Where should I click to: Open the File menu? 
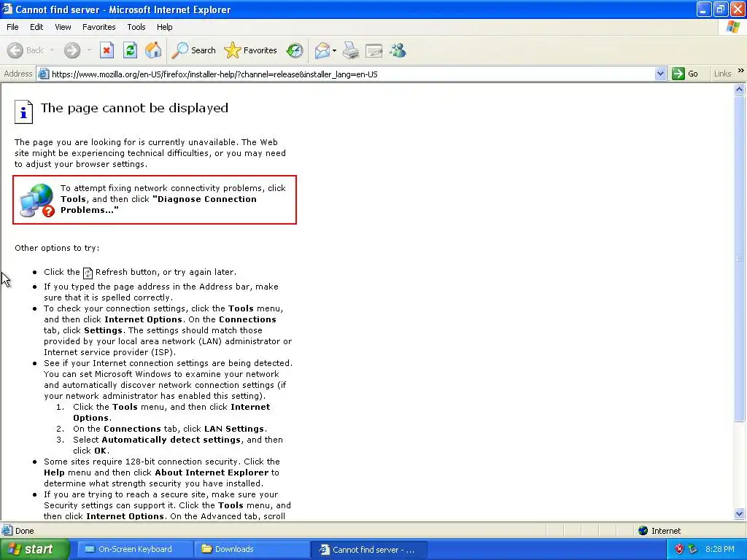(12, 27)
